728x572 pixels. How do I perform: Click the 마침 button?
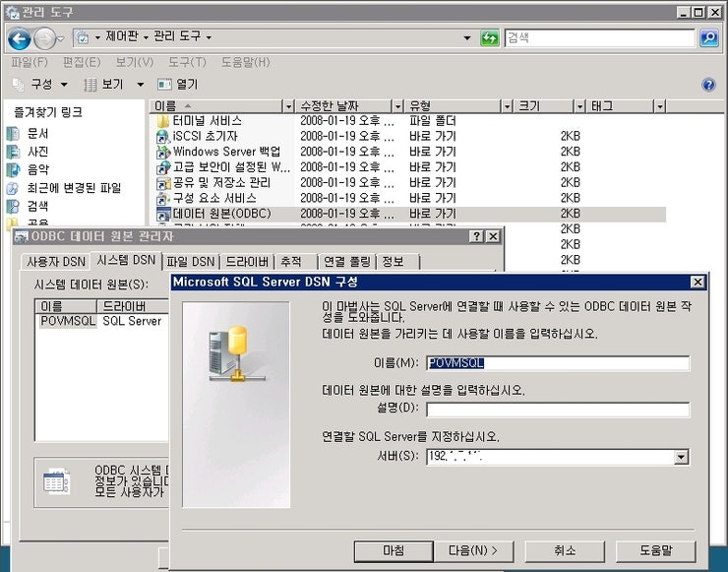click(394, 551)
